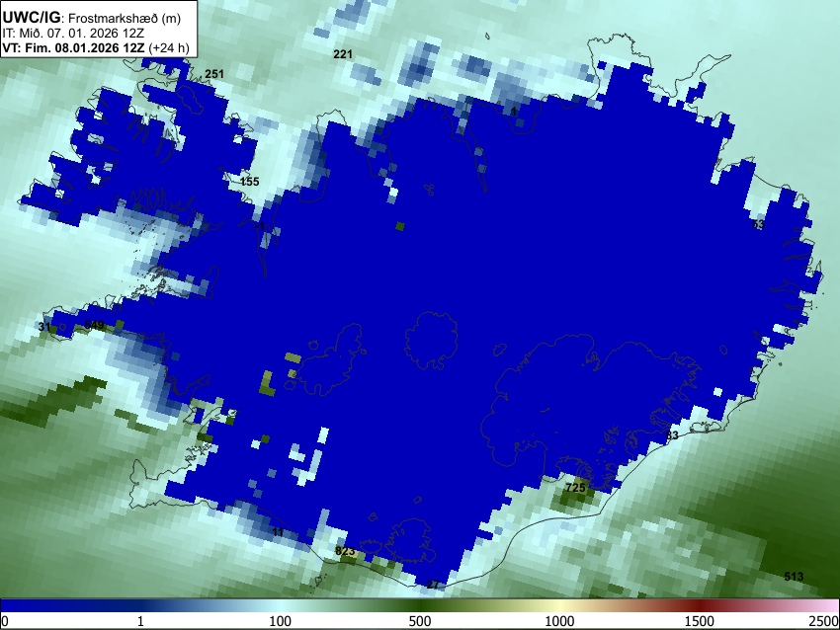Click the 649 value on the map
The height and width of the screenshot is (630, 840).
(94, 325)
